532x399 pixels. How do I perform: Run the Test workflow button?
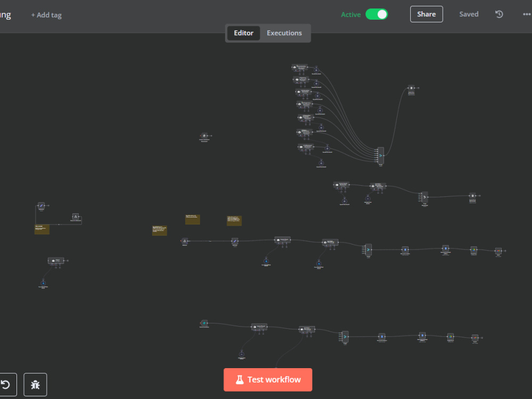coord(268,380)
